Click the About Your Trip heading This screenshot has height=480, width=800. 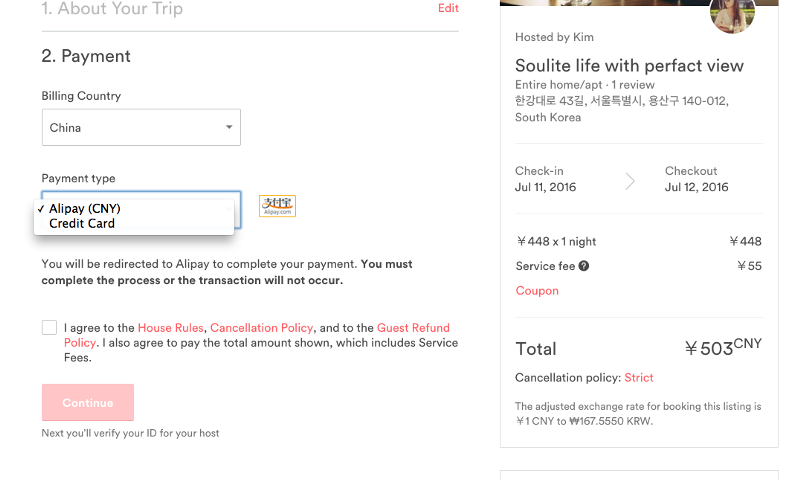tap(112, 9)
